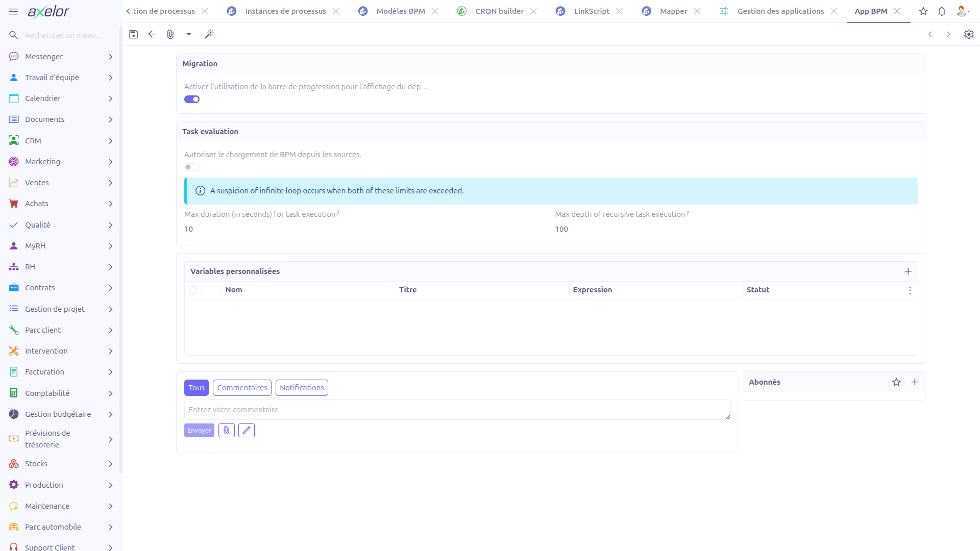980x551 pixels.
Task: Close the App BPM tab
Action: (x=897, y=11)
